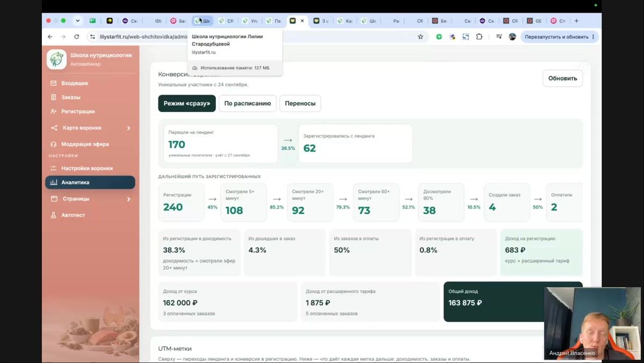This screenshot has height=363, width=644.
Task: Click the Доход на регистрацию value 683 ₽
Action: point(515,250)
